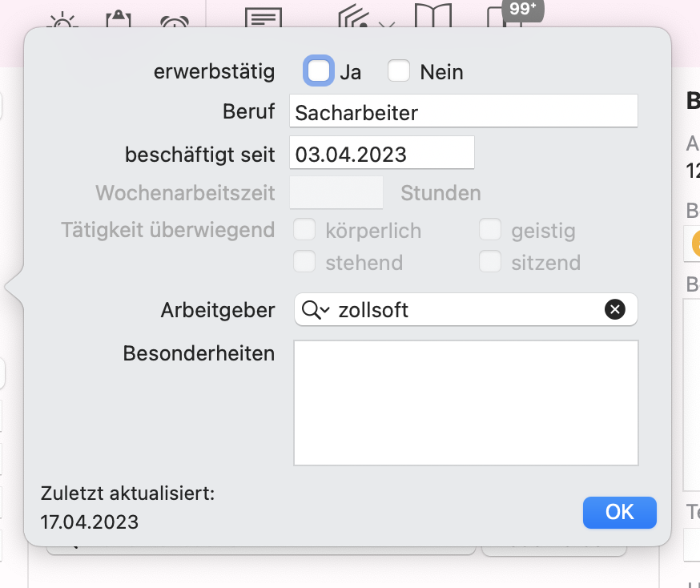Tick the stehend checkbox

tap(304, 261)
